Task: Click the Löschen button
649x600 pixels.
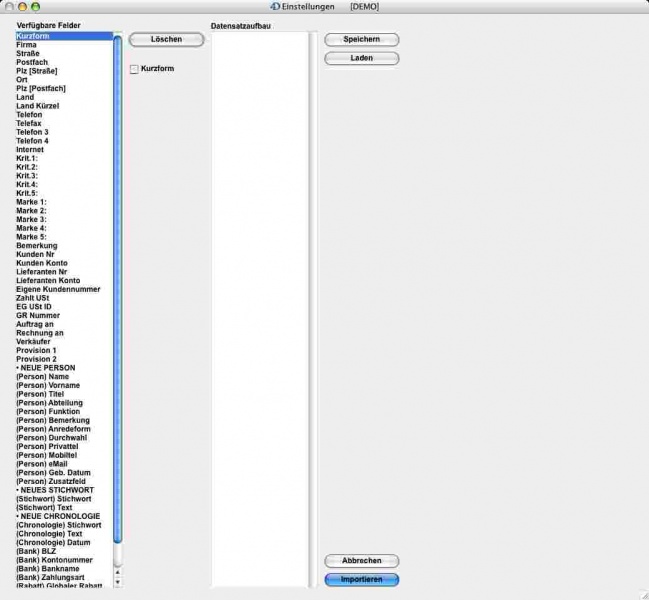Action: tap(166, 40)
